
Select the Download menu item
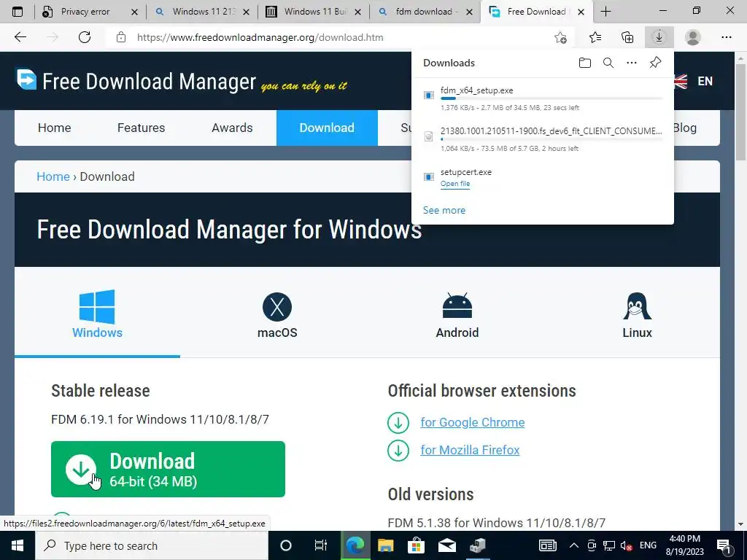327,128
